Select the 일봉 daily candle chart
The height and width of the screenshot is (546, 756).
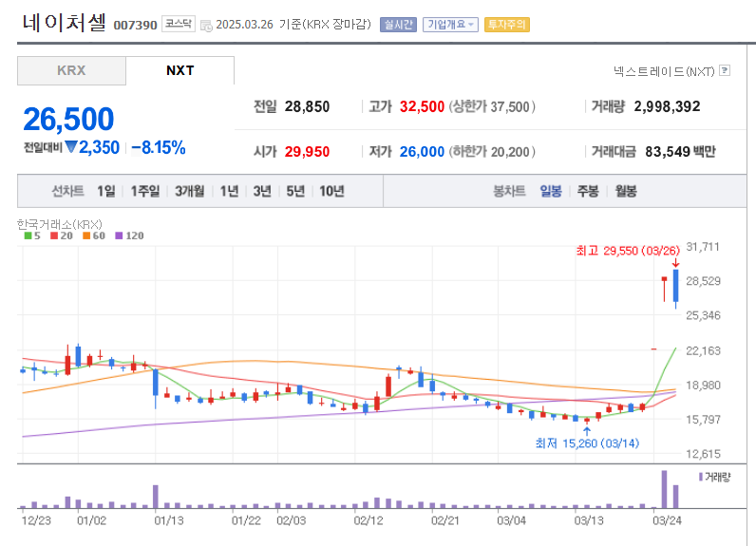coord(551,191)
